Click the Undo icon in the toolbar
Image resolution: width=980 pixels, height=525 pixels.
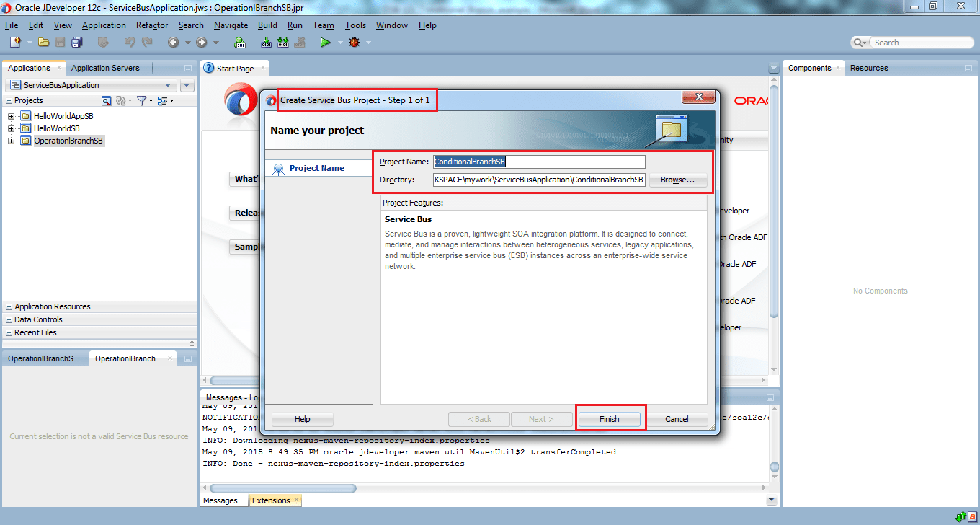pos(128,42)
